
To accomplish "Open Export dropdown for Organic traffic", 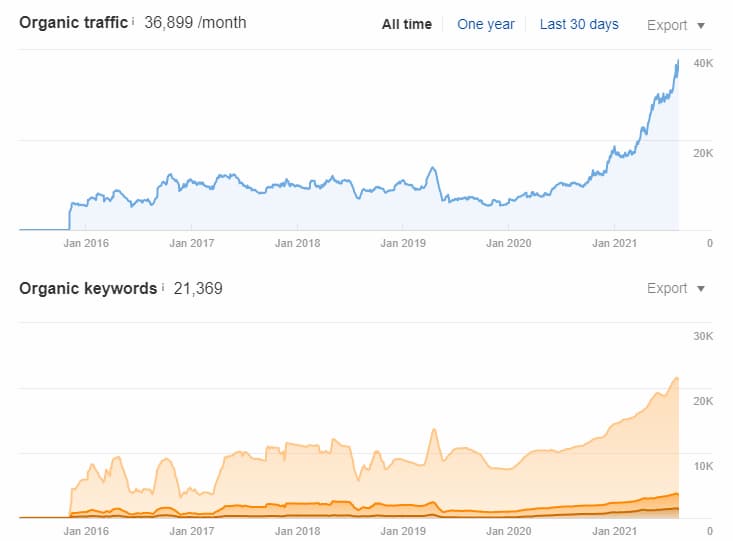I will [x=675, y=24].
